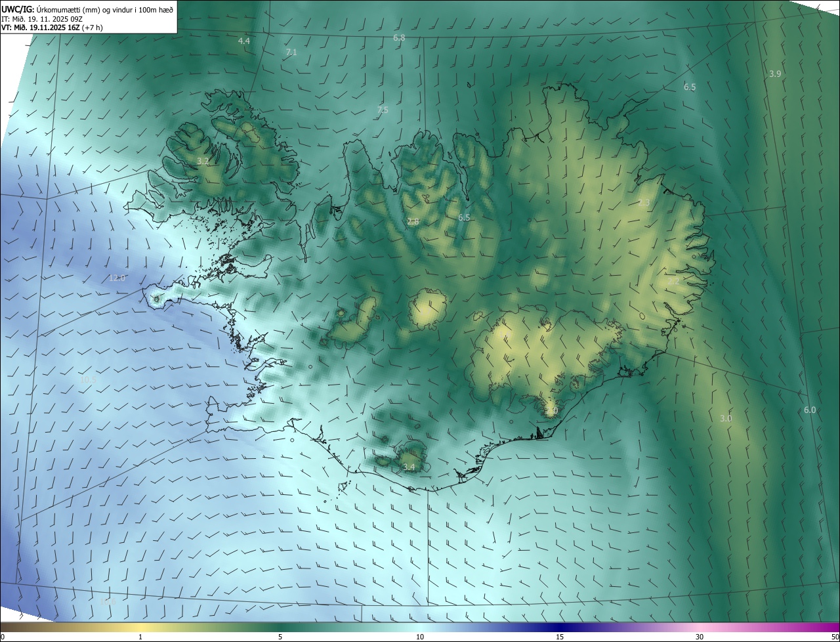This screenshot has width=840, height=642.
Task: Click the 2.2 value label on the map
Action: point(673,282)
